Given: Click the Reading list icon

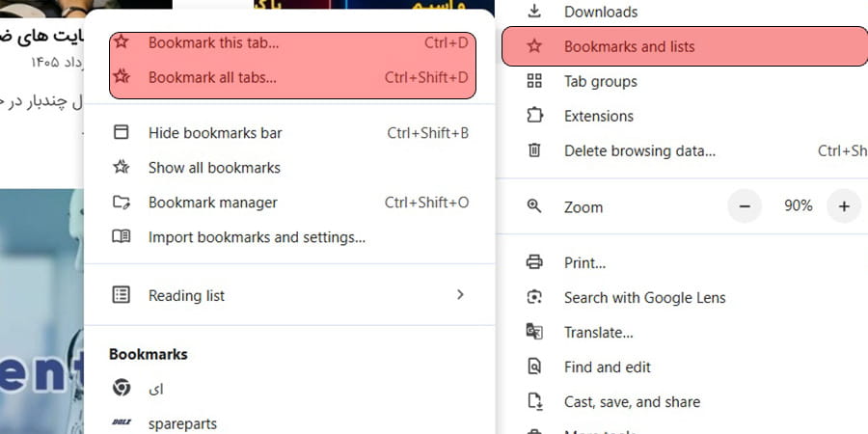Looking at the screenshot, I should (x=122, y=294).
